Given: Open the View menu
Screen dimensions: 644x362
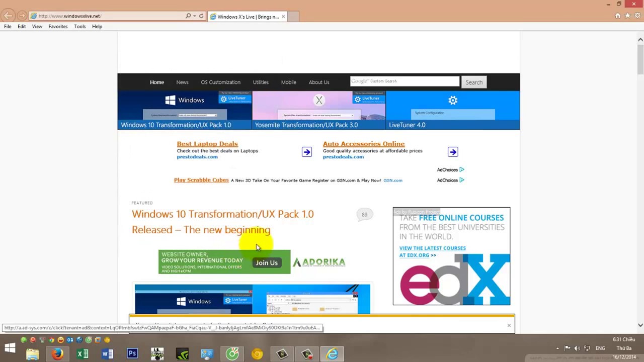Looking at the screenshot, I should pos(37,27).
